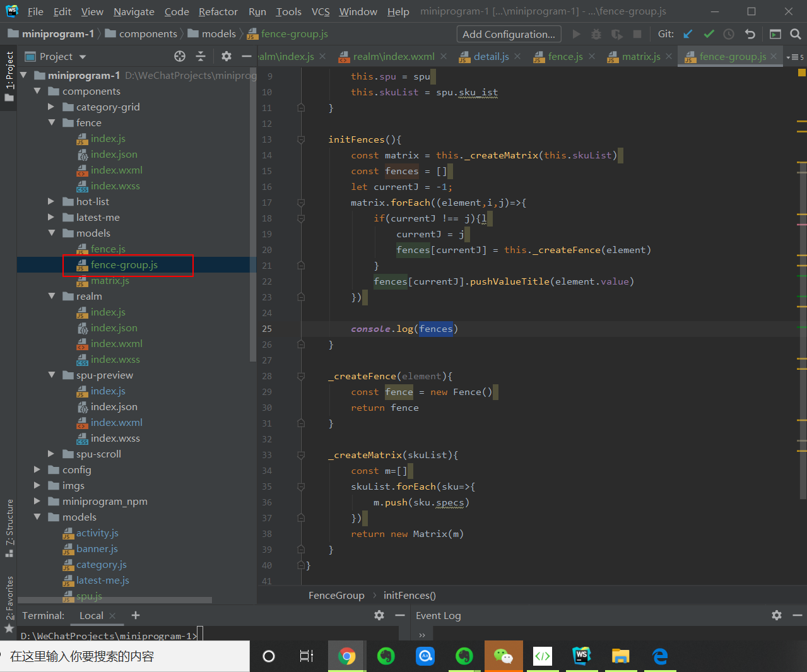The width and height of the screenshot is (807, 672).
Task: Switch to the matrix.js editor tab
Action: (x=640, y=56)
